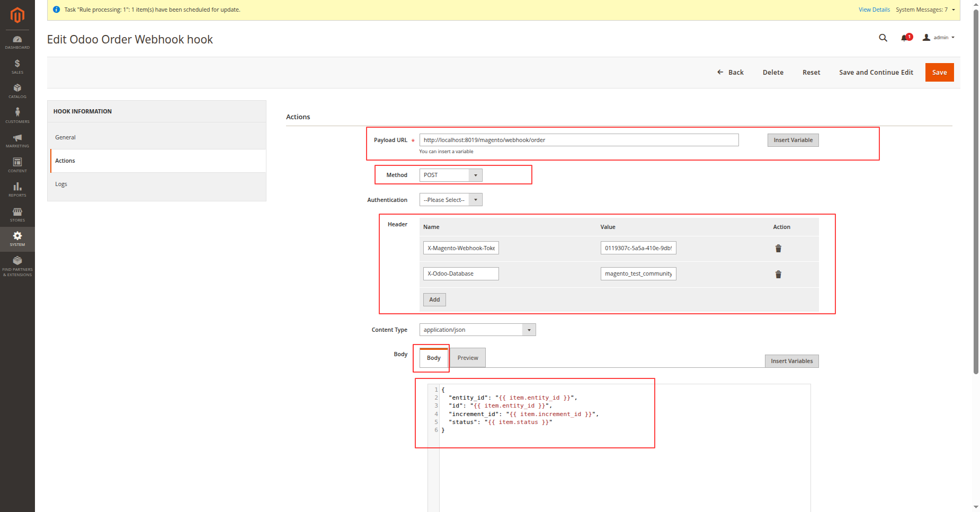Click the X-Magento-Webhook-Token name field
The width and height of the screenshot is (980, 512).
[461, 248]
